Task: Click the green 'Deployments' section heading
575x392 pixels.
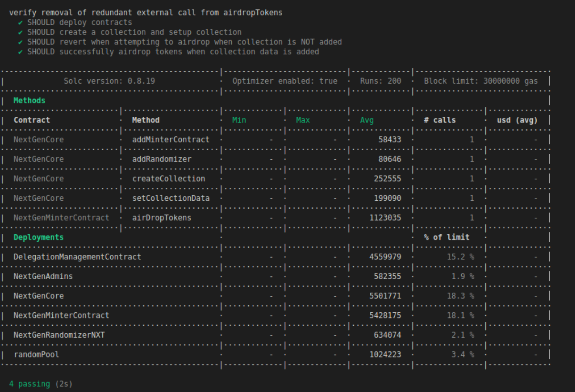Action: click(x=38, y=237)
